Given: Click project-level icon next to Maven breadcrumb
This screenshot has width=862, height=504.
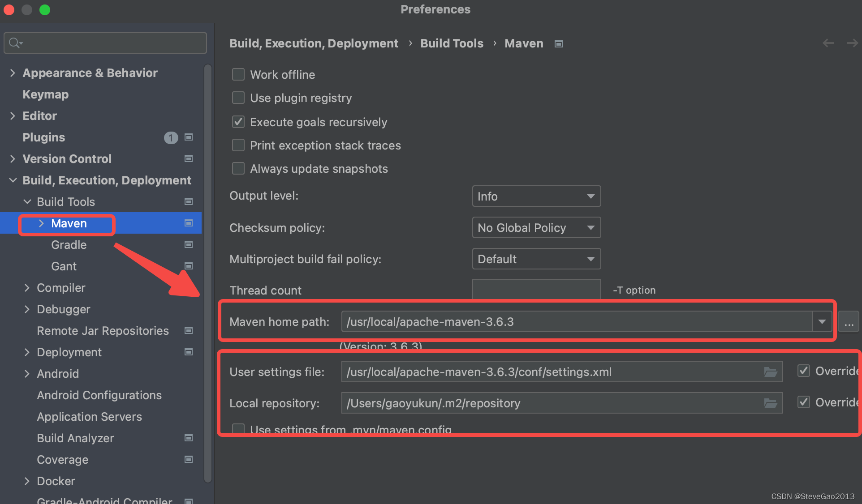Looking at the screenshot, I should point(558,44).
